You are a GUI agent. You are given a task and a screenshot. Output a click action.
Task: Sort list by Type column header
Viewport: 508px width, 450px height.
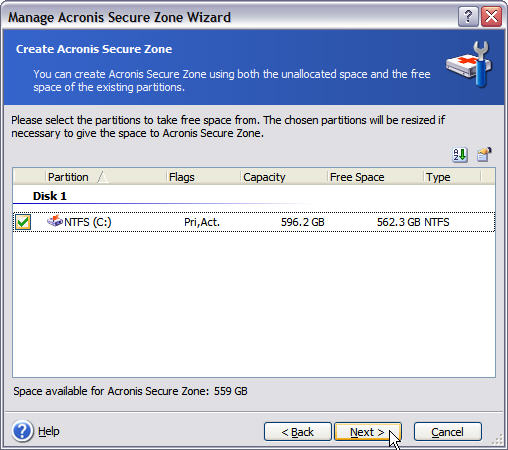452,177
